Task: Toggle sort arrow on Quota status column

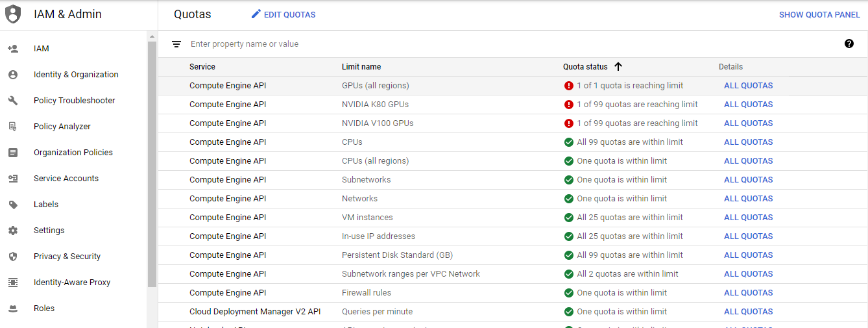Action: pyautogui.click(x=618, y=66)
